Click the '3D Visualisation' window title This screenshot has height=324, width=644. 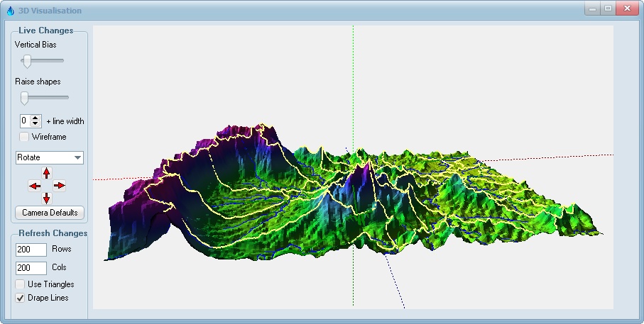50,11
